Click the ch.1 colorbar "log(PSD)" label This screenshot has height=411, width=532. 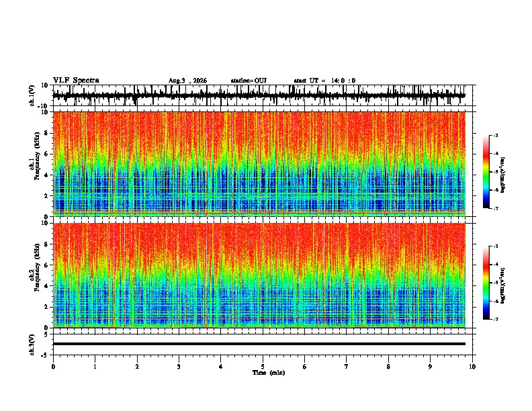point(503,175)
